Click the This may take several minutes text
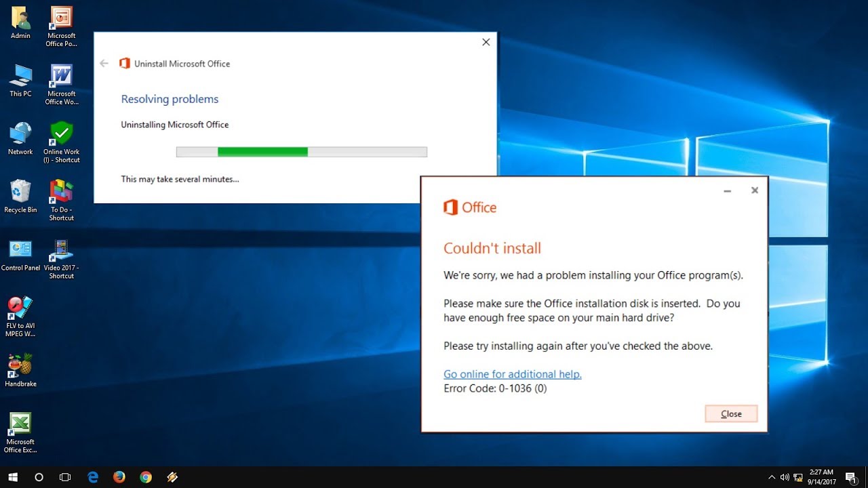Viewport: 868px width, 488px height. (x=180, y=179)
